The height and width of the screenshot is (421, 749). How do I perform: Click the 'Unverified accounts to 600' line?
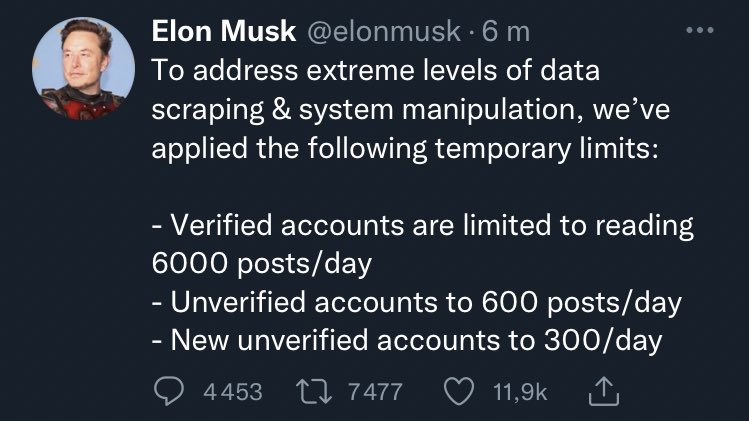(417, 302)
